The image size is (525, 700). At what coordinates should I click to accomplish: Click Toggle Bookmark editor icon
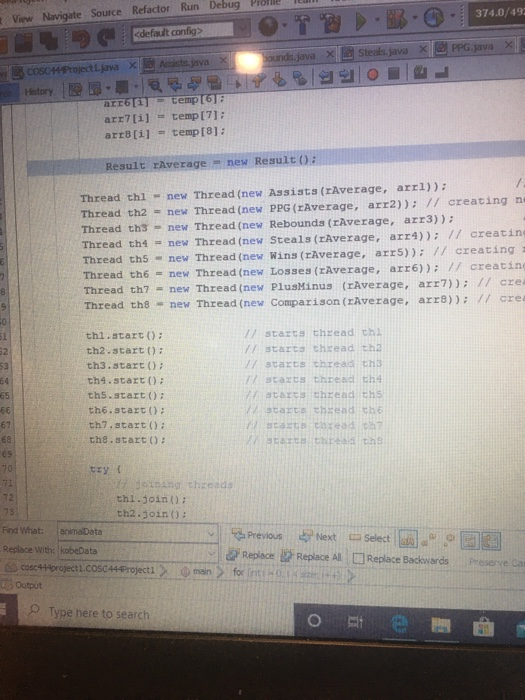[x=300, y=79]
